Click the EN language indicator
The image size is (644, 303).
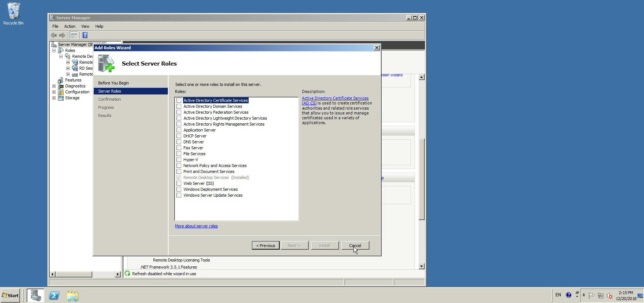pos(558,295)
